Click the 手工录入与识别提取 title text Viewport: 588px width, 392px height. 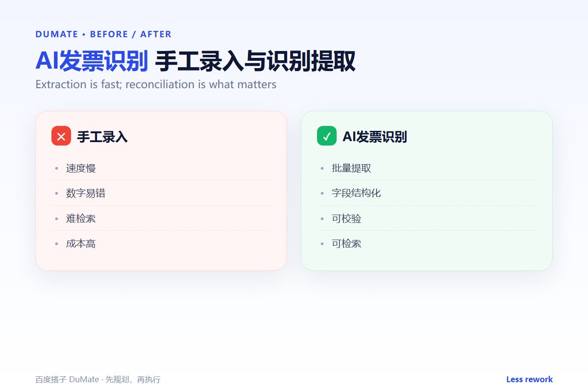pos(255,62)
